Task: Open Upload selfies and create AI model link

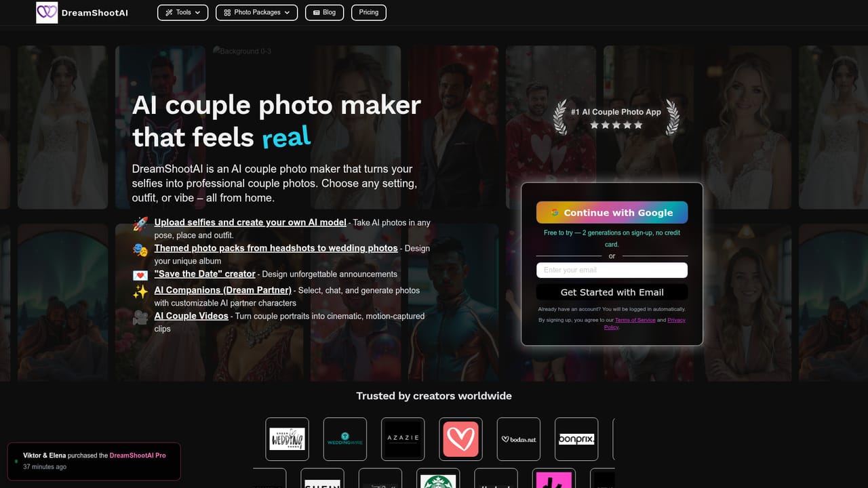Action: click(250, 222)
